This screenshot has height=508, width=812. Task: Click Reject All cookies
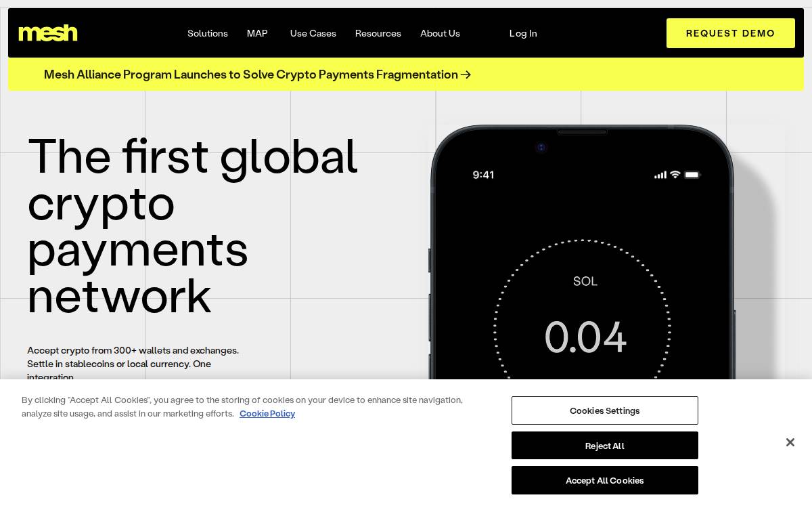[605, 446]
